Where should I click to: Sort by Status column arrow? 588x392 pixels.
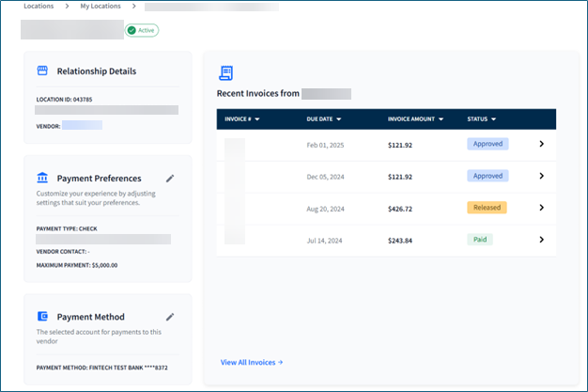pyautogui.click(x=493, y=119)
